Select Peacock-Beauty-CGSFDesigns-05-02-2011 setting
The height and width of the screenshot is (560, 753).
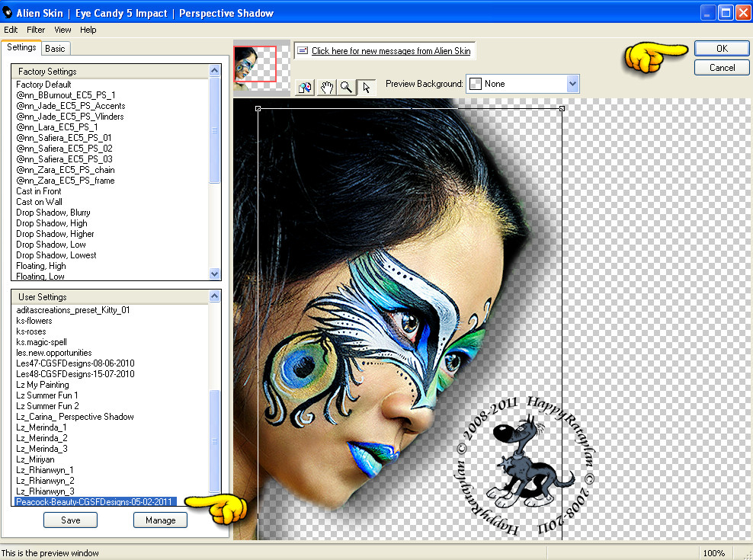pyautogui.click(x=95, y=502)
